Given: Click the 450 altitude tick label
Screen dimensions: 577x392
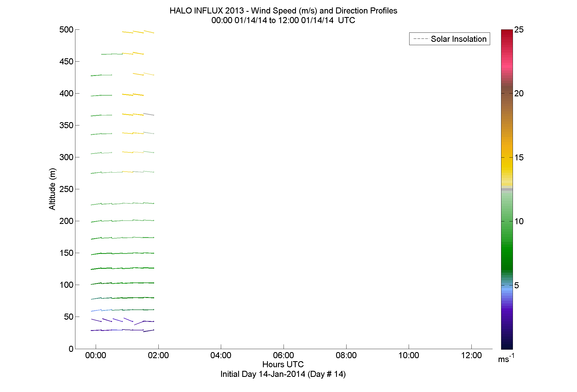Looking at the screenshot, I should coord(66,62).
